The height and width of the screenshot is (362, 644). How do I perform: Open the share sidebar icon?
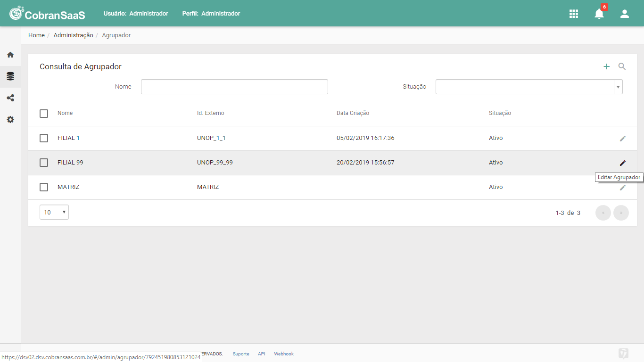coord(10,98)
